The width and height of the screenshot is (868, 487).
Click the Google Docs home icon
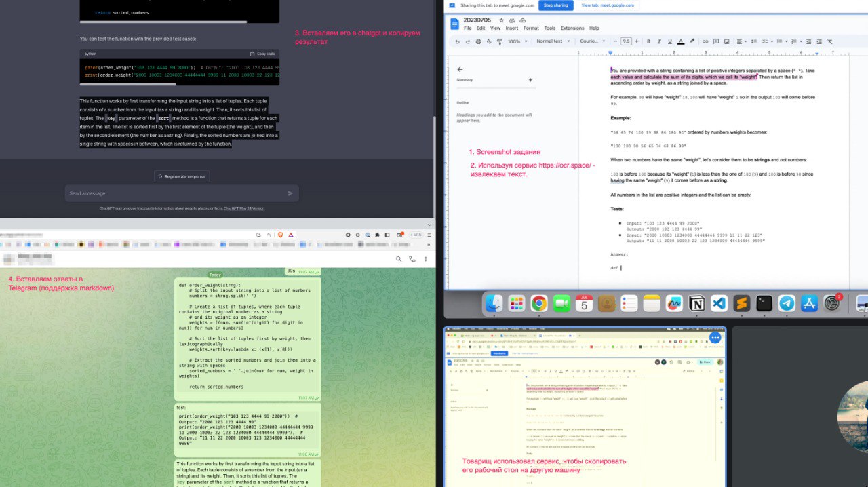(454, 24)
